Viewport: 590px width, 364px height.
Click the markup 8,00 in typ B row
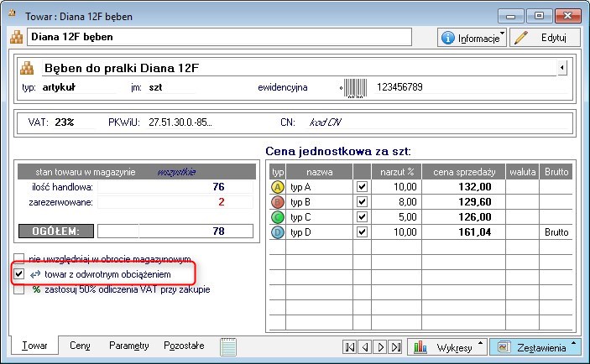click(408, 202)
